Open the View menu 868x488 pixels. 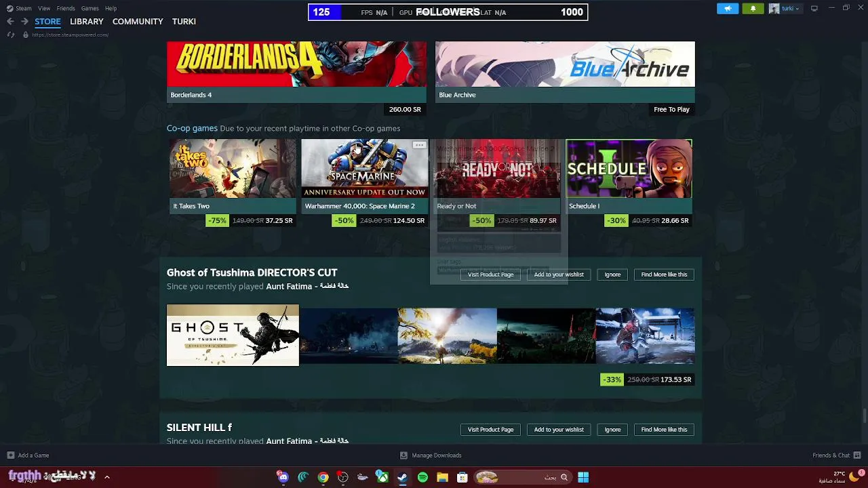tap(44, 8)
